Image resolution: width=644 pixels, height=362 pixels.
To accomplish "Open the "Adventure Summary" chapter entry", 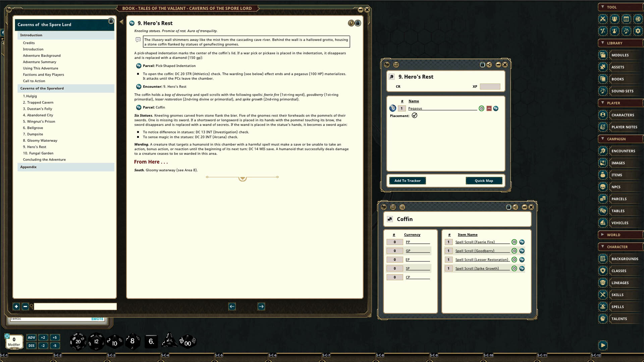I will tap(40, 62).
